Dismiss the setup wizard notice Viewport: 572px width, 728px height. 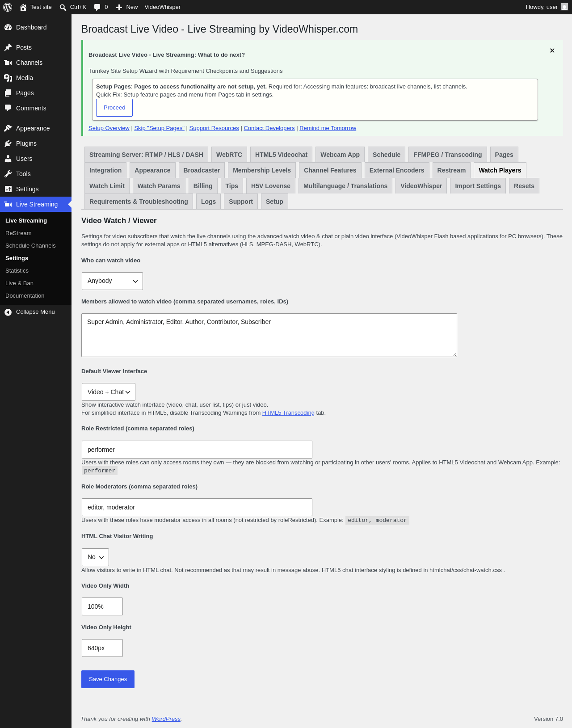(x=552, y=50)
